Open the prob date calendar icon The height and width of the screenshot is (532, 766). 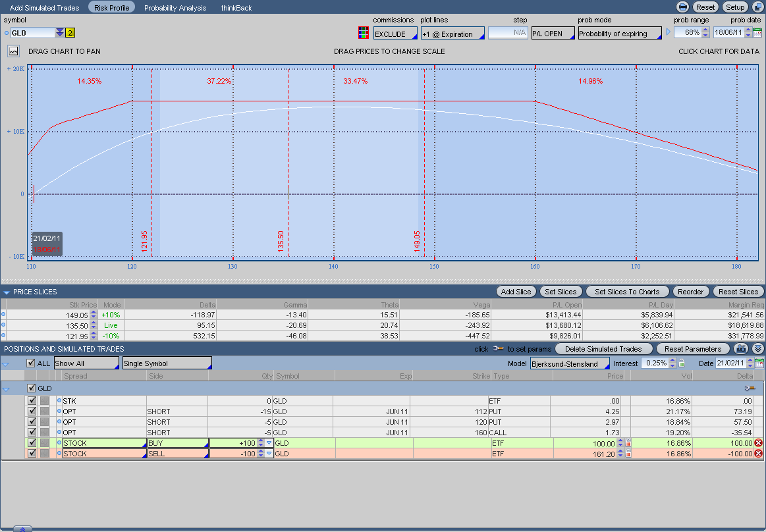(x=757, y=33)
